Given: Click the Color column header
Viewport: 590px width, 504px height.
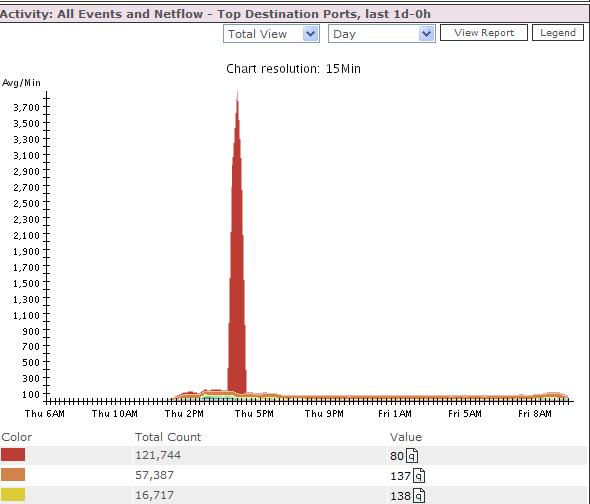Looking at the screenshot, I should pyautogui.click(x=17, y=437).
